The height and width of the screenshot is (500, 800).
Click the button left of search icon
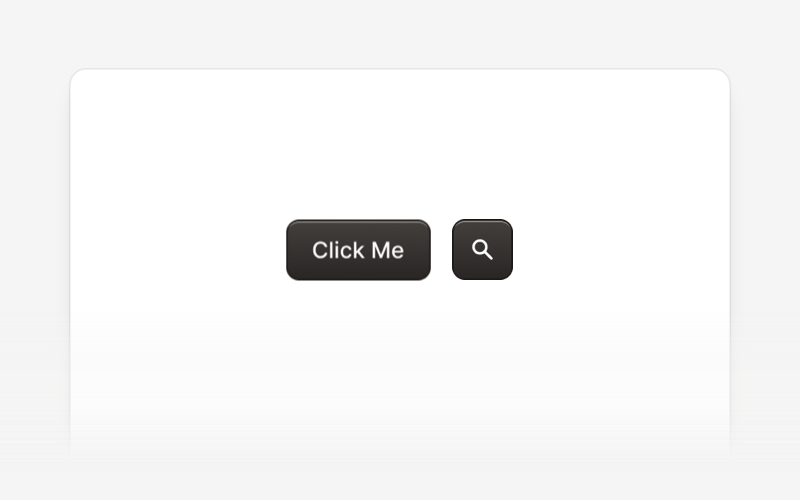[x=358, y=250]
